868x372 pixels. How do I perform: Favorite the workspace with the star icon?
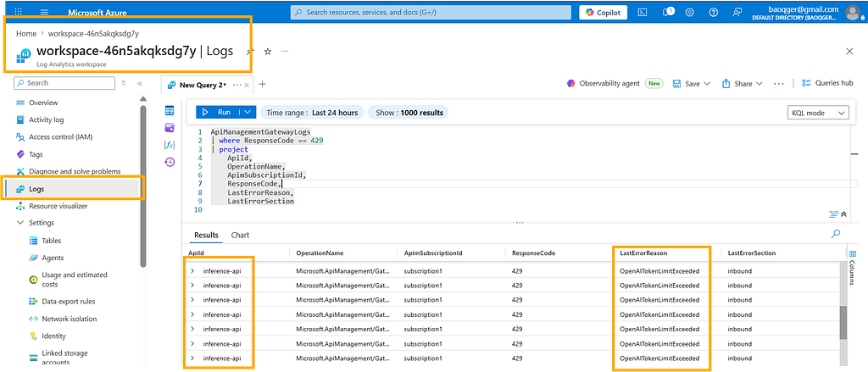coord(267,52)
